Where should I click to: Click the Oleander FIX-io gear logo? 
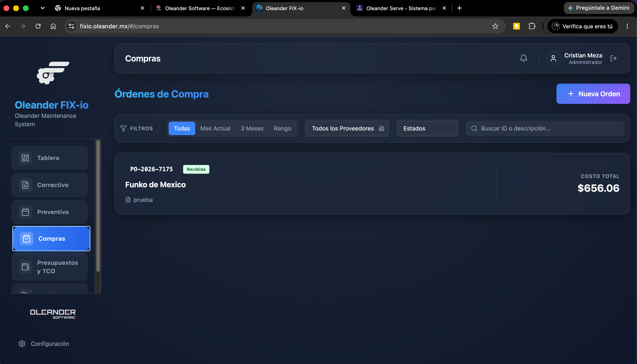point(53,73)
